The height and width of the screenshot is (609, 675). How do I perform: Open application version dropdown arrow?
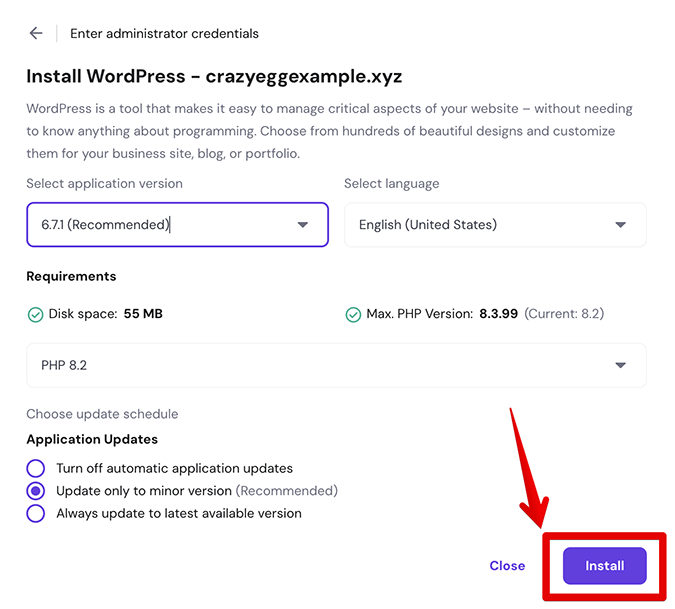303,225
